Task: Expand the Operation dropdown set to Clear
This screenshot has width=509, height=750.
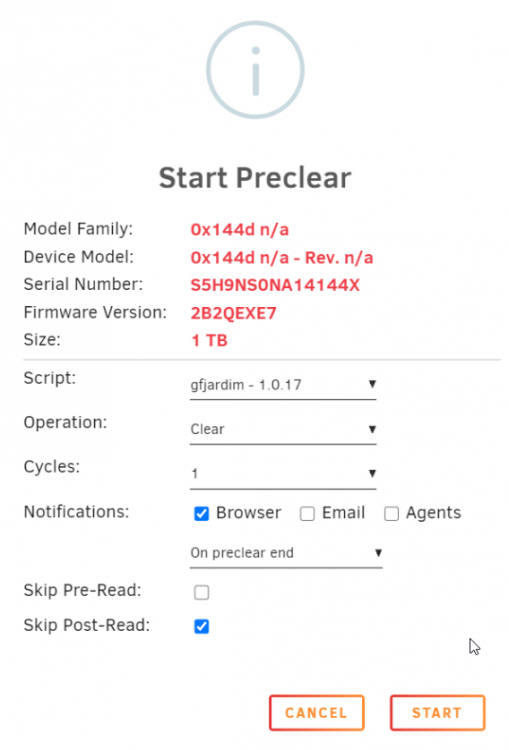Action: point(283,429)
